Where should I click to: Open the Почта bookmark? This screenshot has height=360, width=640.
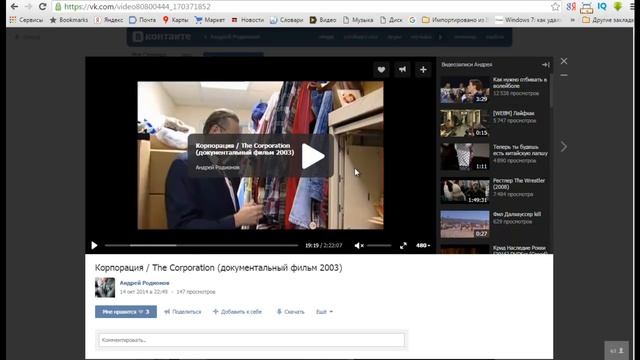click(x=142, y=20)
